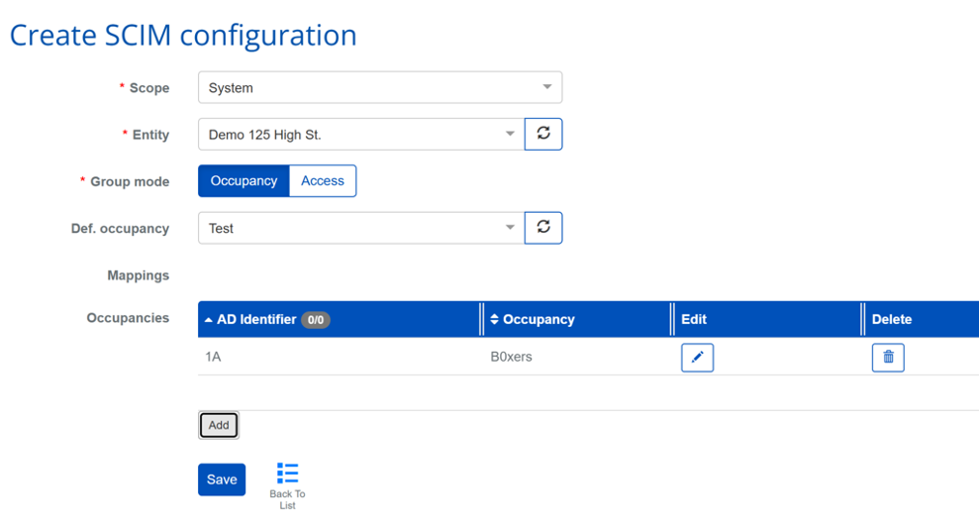Click the 0/0 filter count badge
This screenshot has width=980, height=531.
tap(316, 320)
